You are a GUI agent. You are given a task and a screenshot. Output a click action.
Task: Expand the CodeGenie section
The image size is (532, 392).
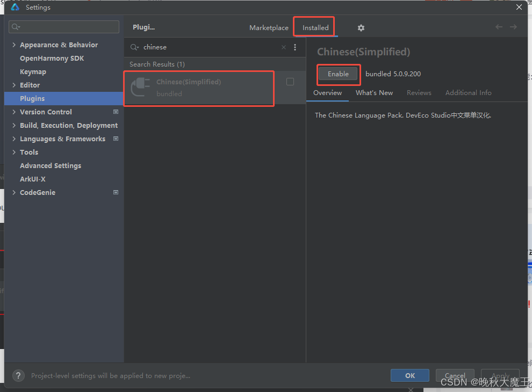[14, 192]
